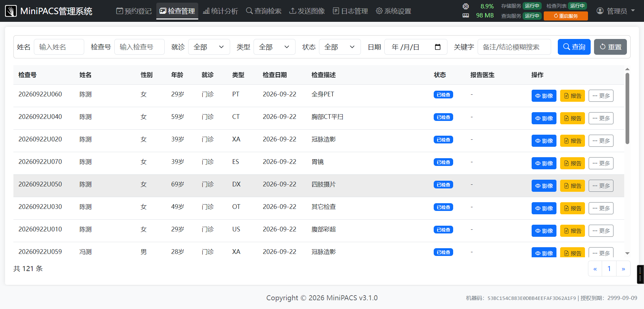Open the 就诊 filter dropdown
The width and height of the screenshot is (644, 309).
209,47
